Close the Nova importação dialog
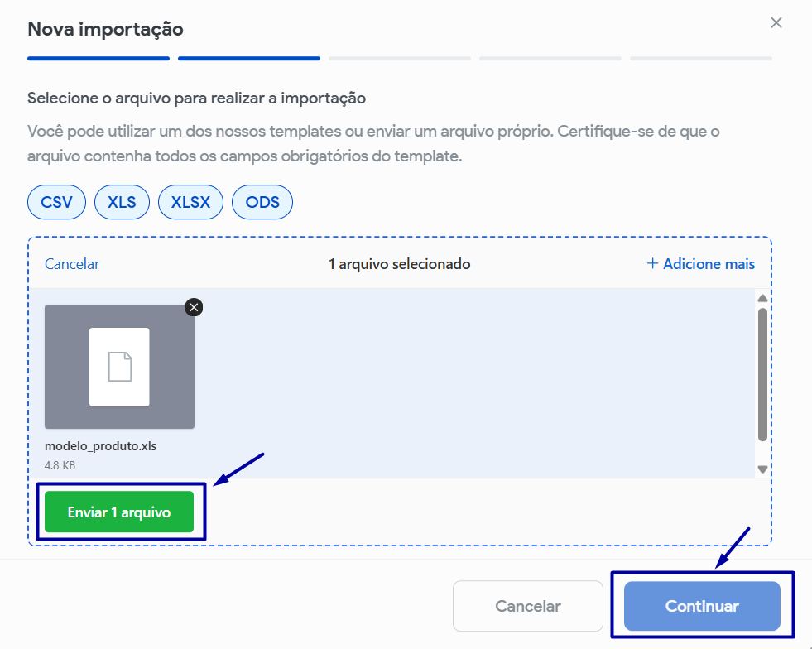 point(776,23)
